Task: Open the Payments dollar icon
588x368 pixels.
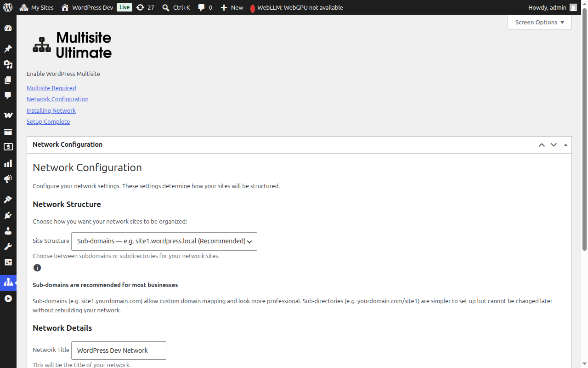Action: pyautogui.click(x=8, y=147)
